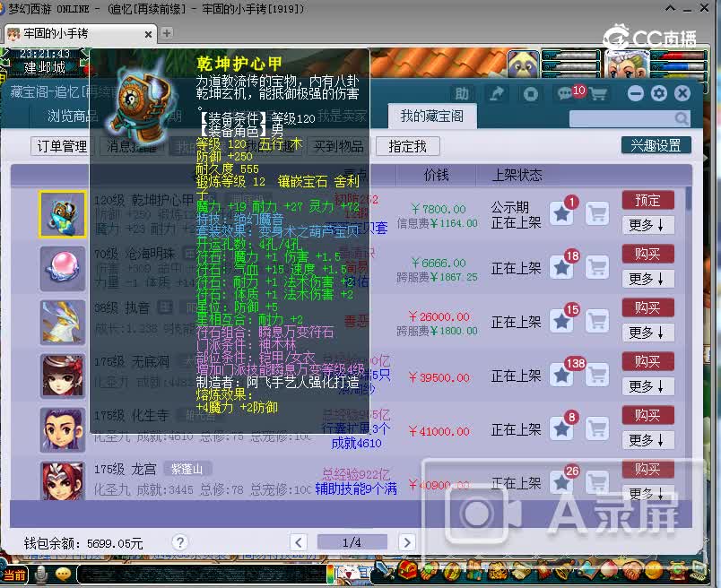Minimize the 藏宝阁 panel
This screenshot has width=721, height=588.
point(636,94)
